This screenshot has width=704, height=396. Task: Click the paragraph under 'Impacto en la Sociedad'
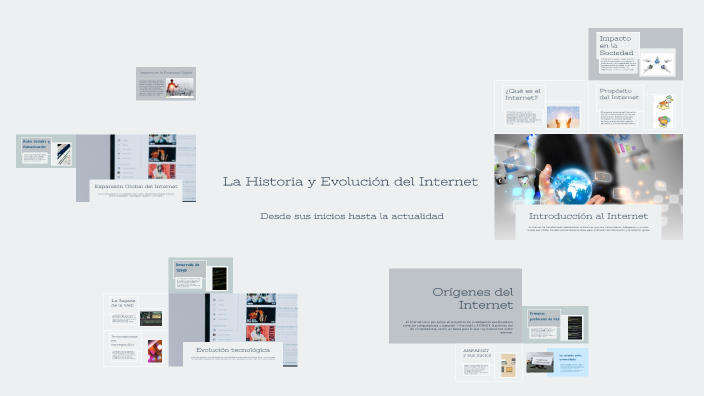618,65
